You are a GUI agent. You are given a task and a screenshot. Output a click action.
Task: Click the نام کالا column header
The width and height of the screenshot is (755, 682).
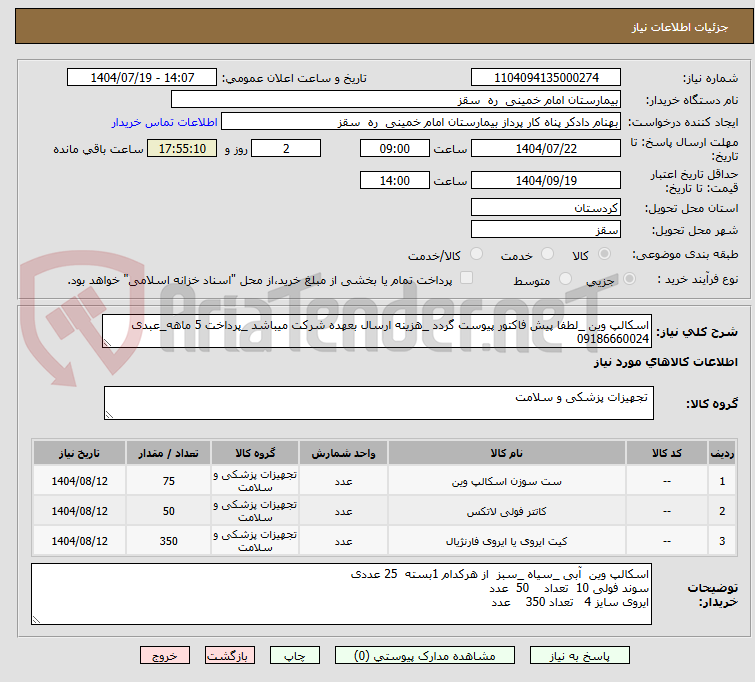(507, 453)
